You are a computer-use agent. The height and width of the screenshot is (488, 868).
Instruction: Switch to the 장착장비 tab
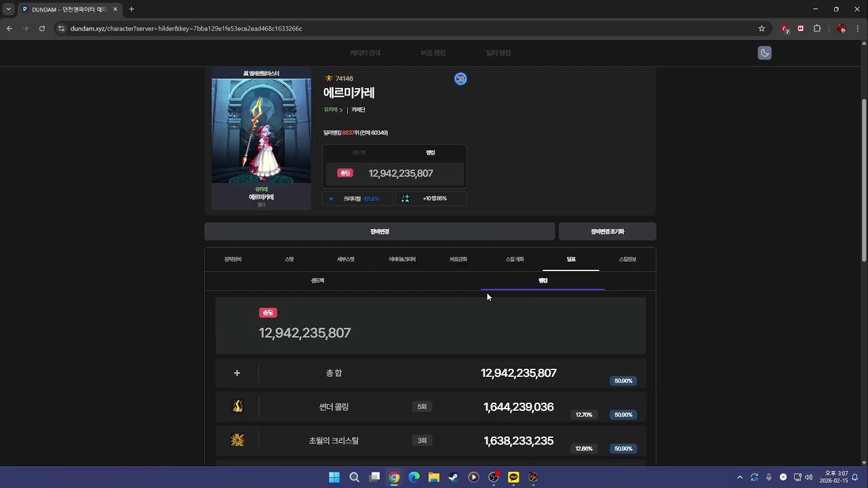tap(233, 260)
